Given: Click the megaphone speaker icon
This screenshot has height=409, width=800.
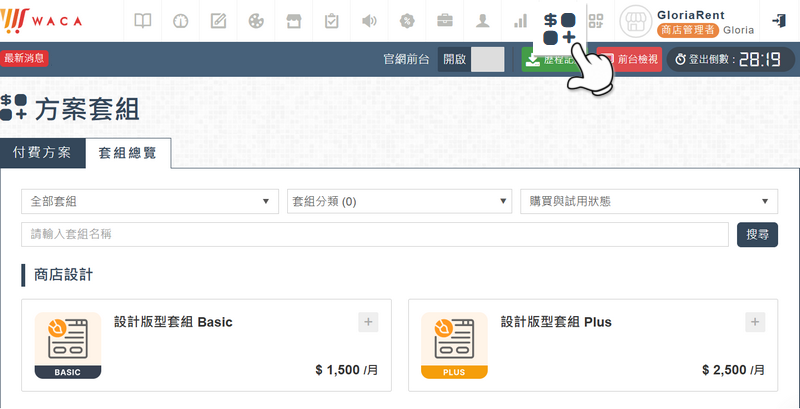Looking at the screenshot, I should (x=369, y=20).
